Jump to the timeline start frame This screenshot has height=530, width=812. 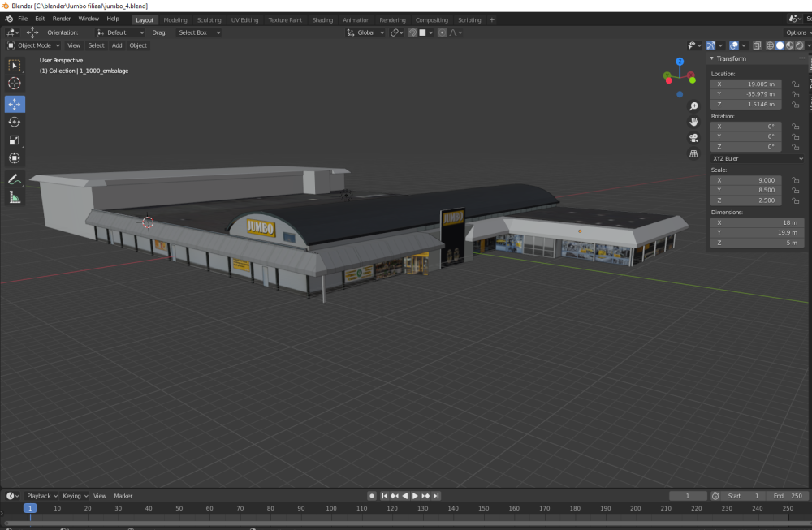pos(384,496)
